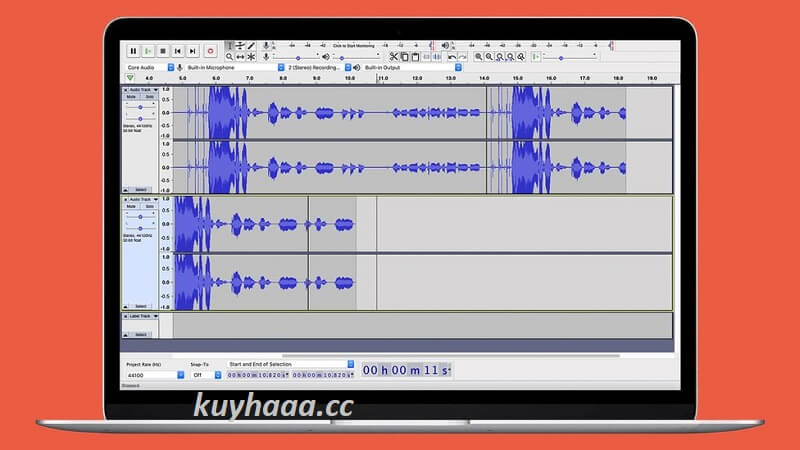Click the green timeline pin triangle
The image size is (800, 450).
point(130,78)
